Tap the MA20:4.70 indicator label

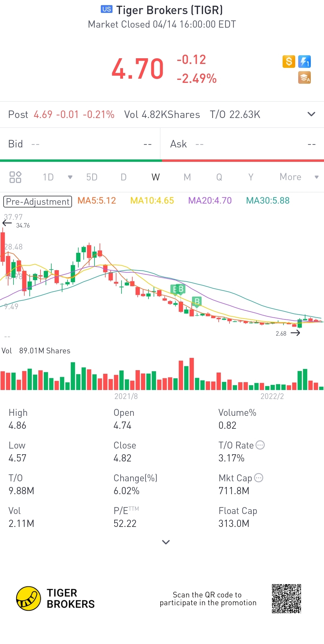(210, 201)
